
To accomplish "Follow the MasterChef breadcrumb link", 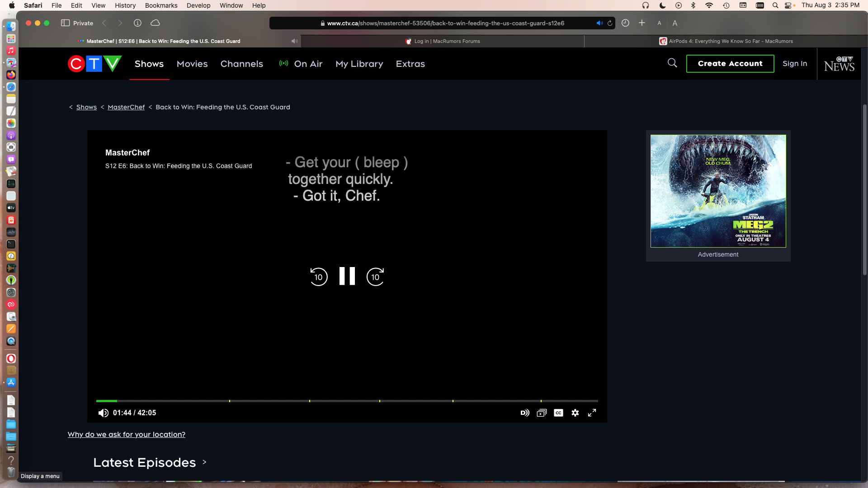I will click(126, 107).
